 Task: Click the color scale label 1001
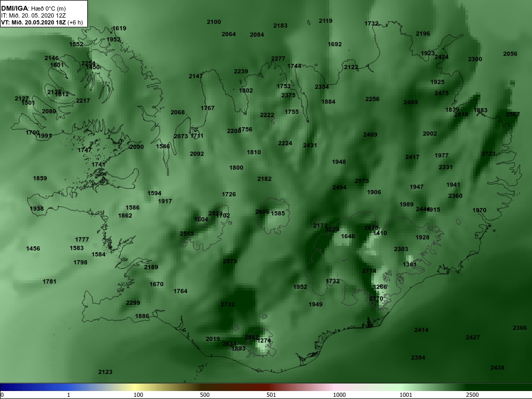coord(406,395)
